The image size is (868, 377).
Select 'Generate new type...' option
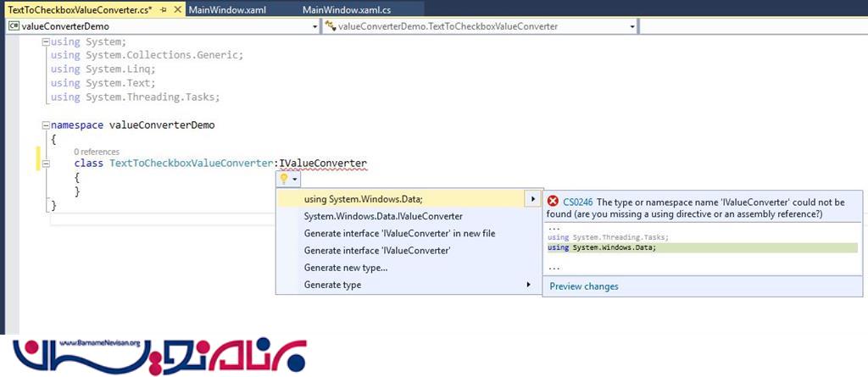point(346,268)
